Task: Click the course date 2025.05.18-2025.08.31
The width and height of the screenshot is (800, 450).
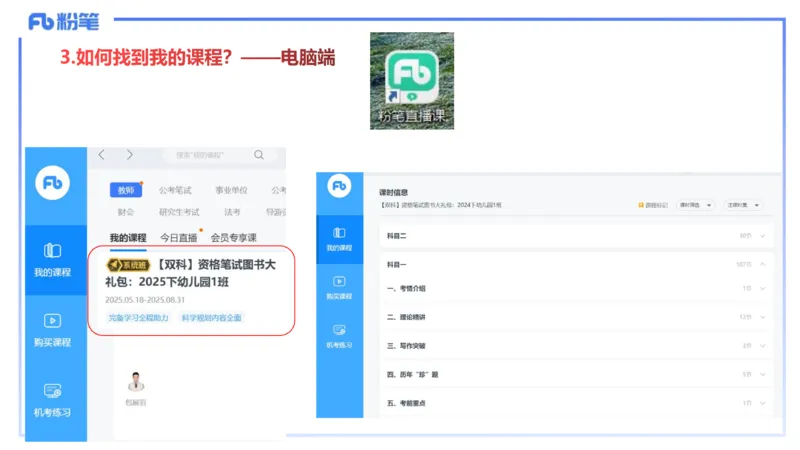Action: (x=145, y=299)
